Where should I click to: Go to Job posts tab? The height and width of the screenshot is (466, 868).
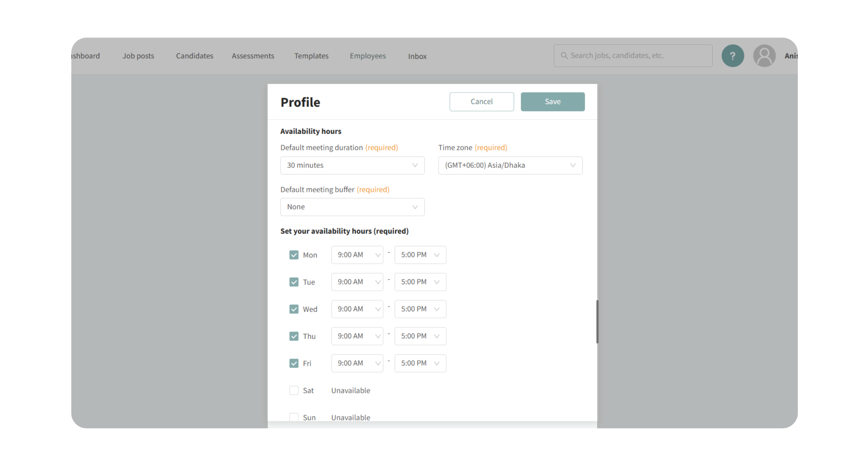pos(138,56)
